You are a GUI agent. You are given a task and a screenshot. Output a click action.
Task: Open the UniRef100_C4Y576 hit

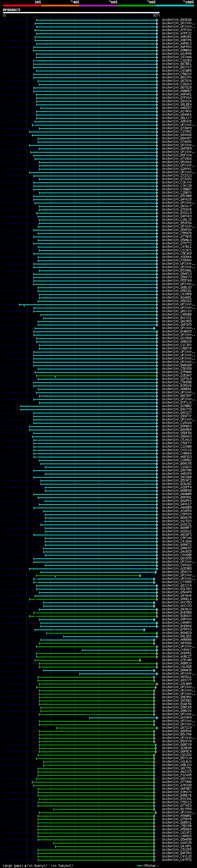177,860
